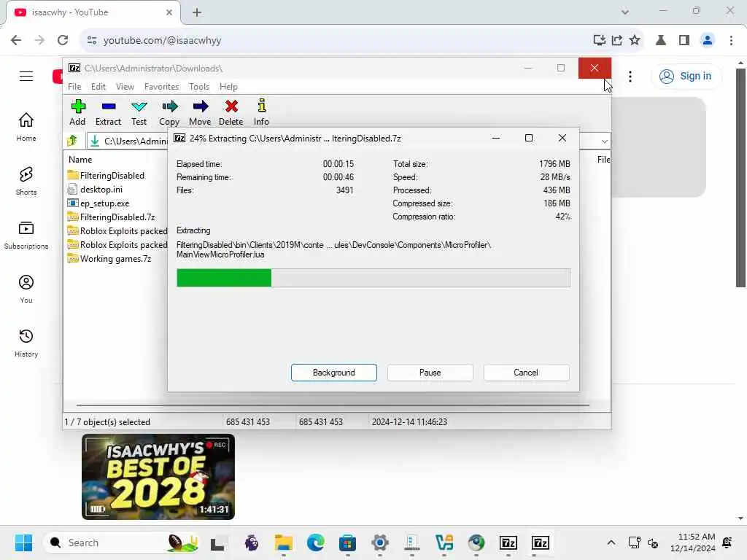The width and height of the screenshot is (747, 560).
Task: Open the Info toolbar icon
Action: click(261, 112)
